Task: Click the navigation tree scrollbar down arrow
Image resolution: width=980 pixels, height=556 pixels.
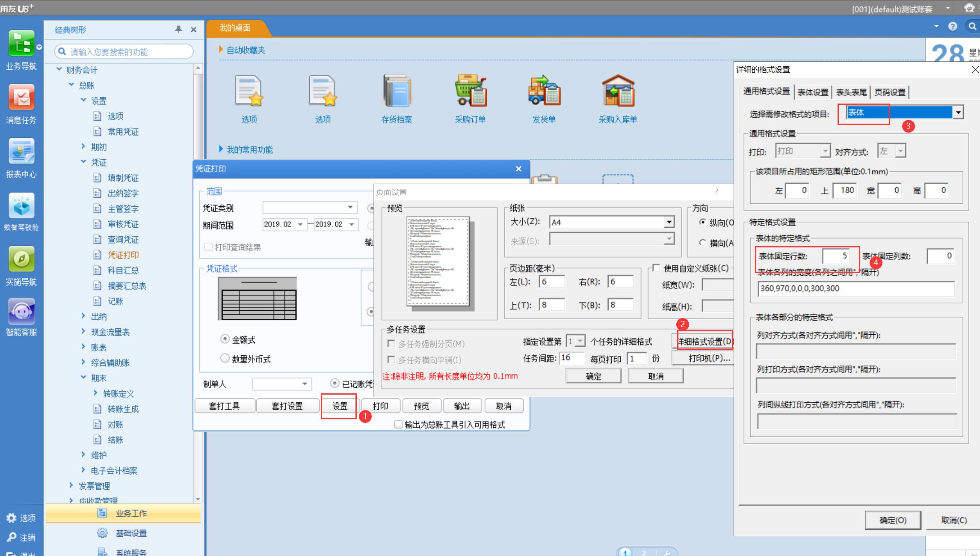Action: 198,499
